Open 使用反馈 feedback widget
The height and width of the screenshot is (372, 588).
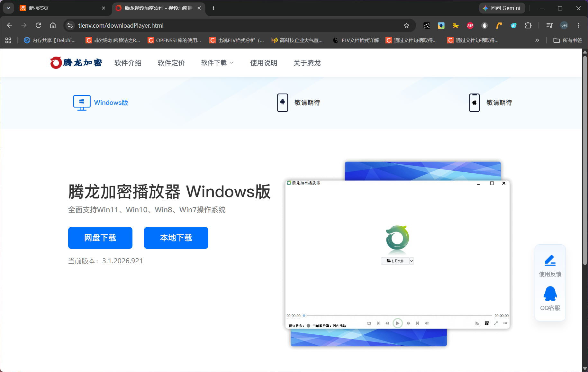pyautogui.click(x=550, y=266)
